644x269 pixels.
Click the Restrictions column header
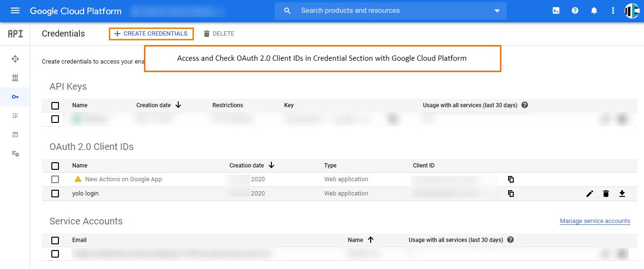point(228,105)
